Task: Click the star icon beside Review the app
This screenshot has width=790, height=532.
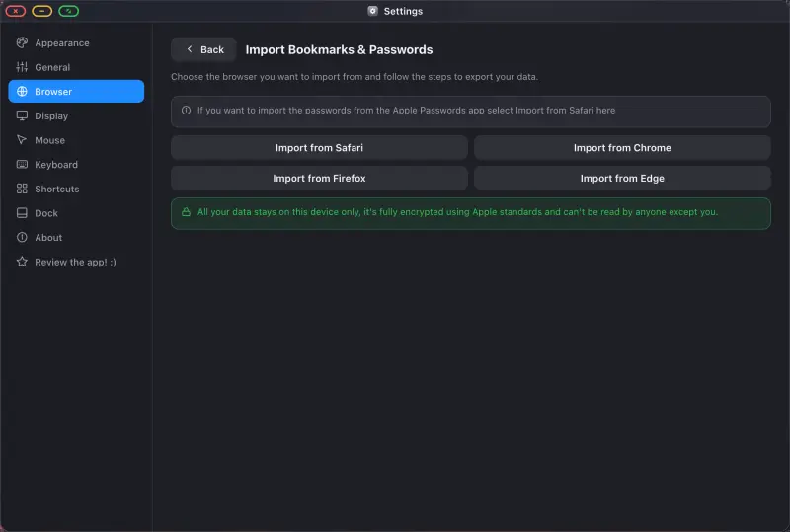Action: pos(22,261)
